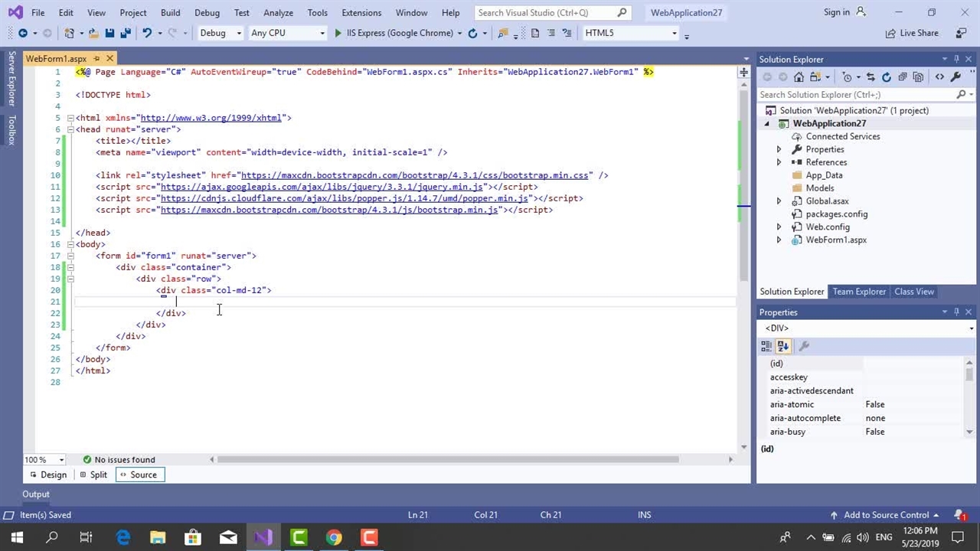Open the Build menu

(170, 12)
